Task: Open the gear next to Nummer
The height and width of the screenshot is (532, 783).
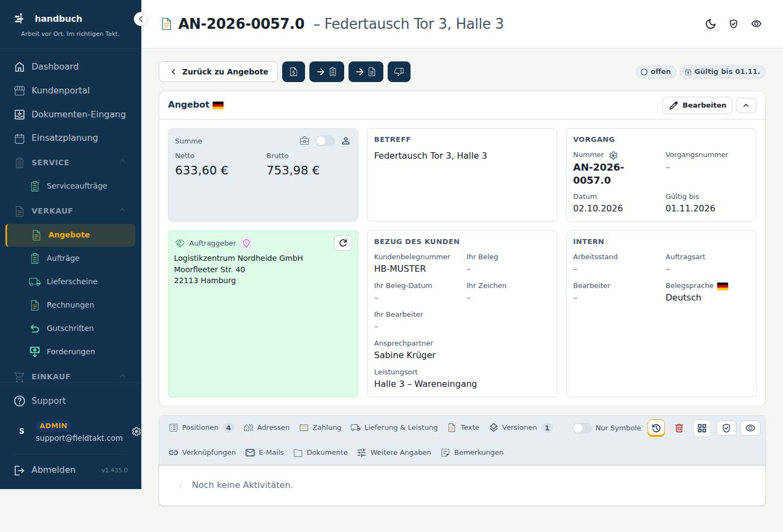Action: pyautogui.click(x=613, y=155)
